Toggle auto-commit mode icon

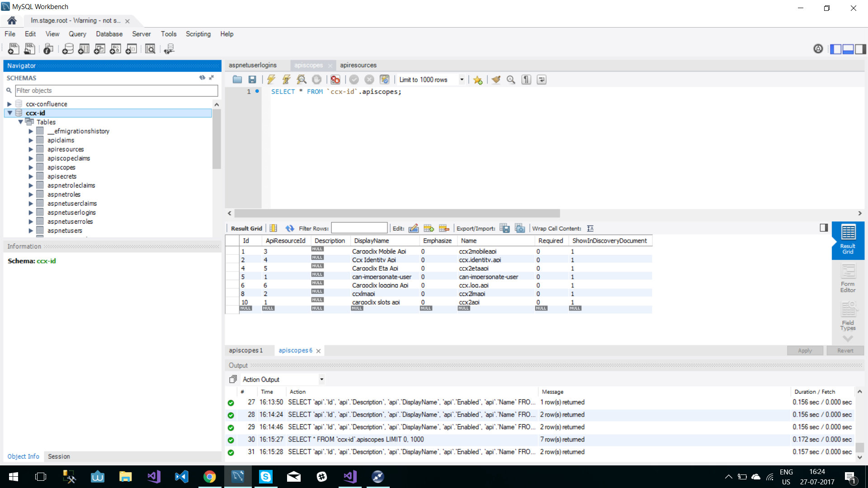(x=384, y=80)
